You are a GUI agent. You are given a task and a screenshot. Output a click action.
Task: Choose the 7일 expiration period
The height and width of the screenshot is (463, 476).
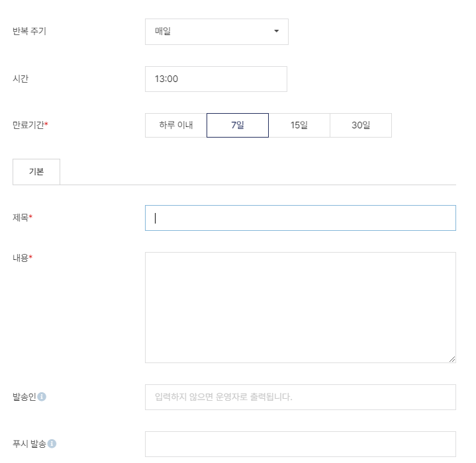coord(238,125)
